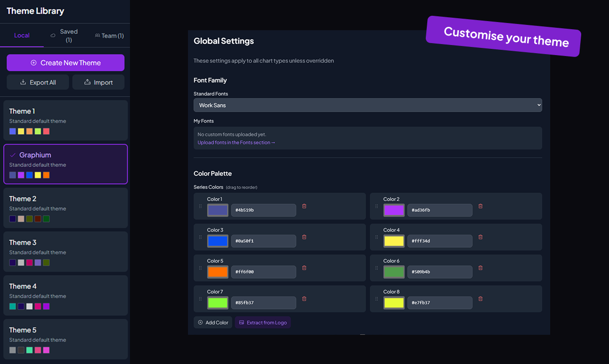Select the Theme 3 card

pyautogui.click(x=65, y=251)
